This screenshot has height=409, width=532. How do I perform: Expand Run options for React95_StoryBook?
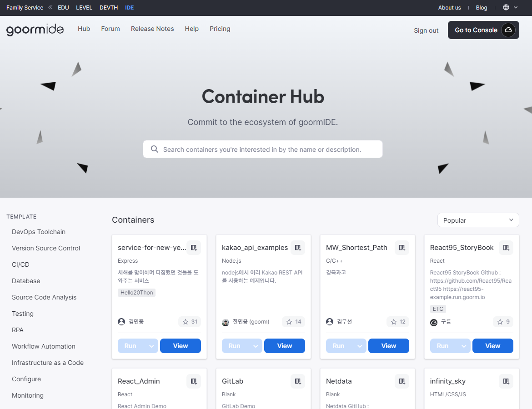click(x=464, y=346)
